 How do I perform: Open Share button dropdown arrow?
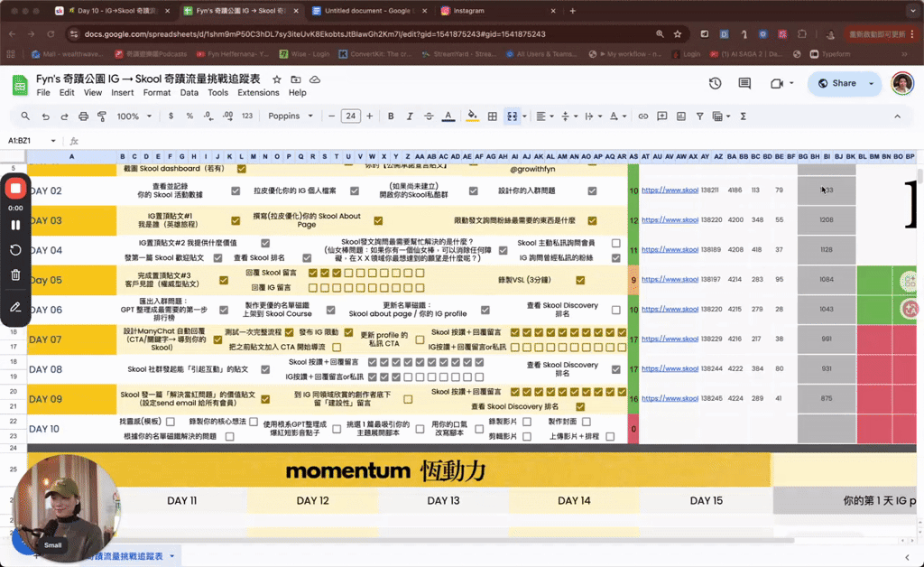[x=871, y=83]
